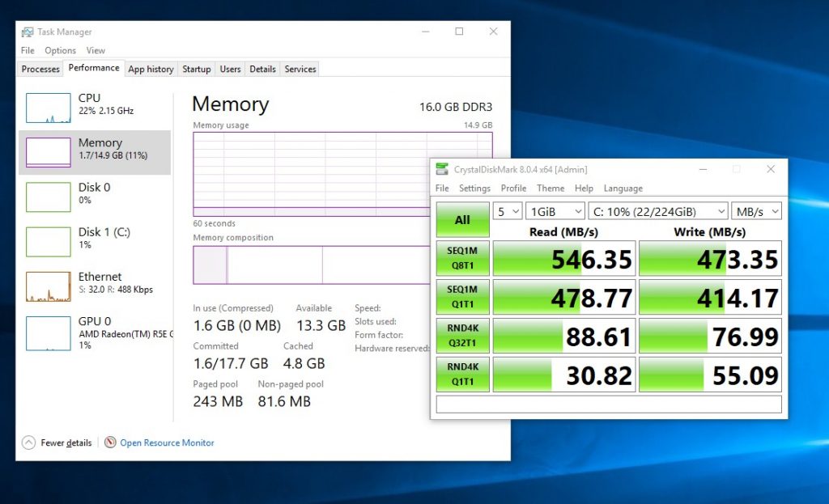Screen dimensions: 829x504
Task: Minimize the Task Manager window
Action: pyautogui.click(x=426, y=32)
